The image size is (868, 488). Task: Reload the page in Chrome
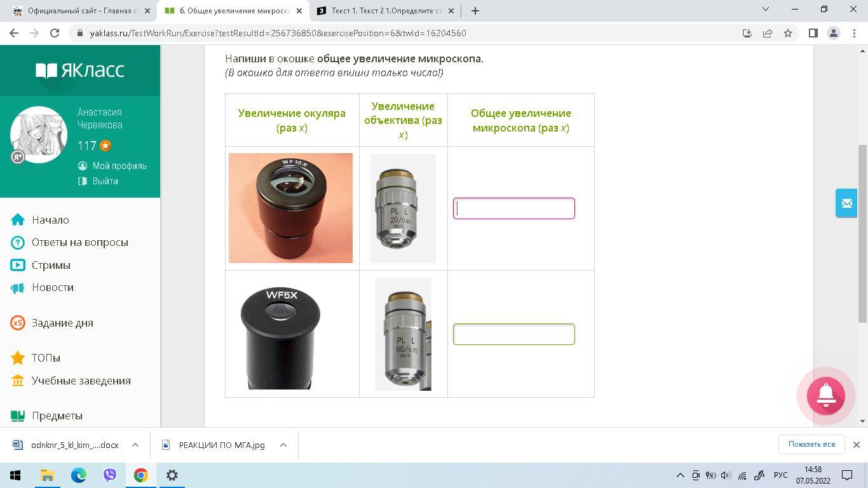pos(55,33)
